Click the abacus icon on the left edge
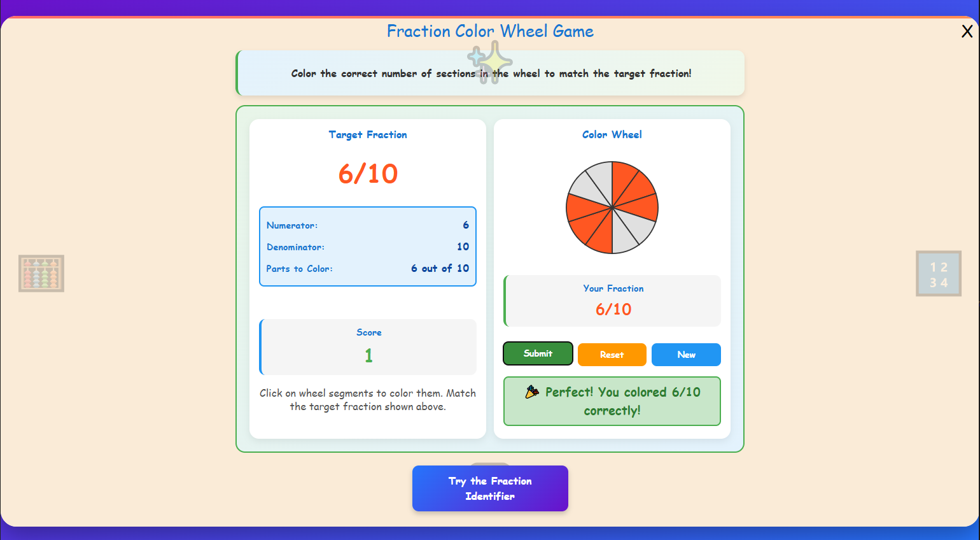The image size is (980, 540). tap(41, 273)
